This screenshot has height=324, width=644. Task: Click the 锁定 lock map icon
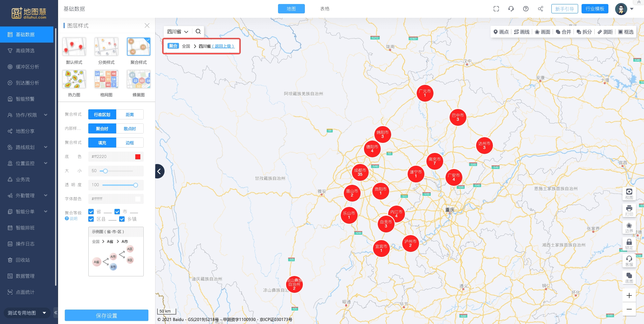click(x=629, y=244)
